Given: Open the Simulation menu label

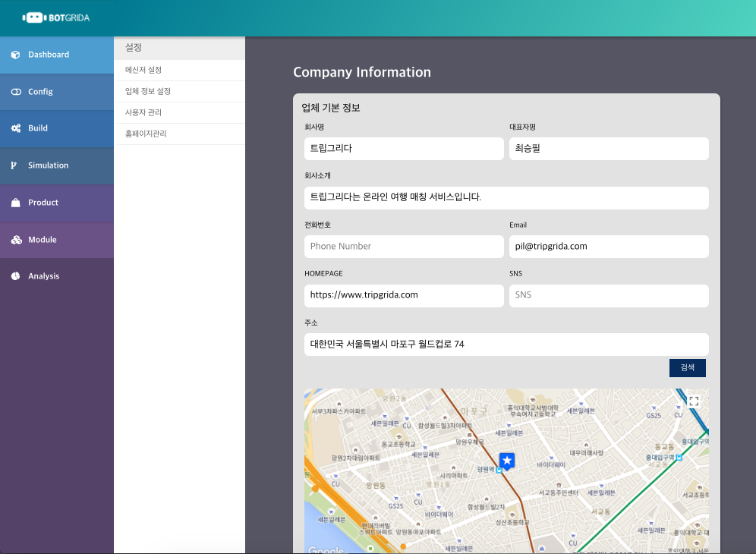Looking at the screenshot, I should click(49, 165).
